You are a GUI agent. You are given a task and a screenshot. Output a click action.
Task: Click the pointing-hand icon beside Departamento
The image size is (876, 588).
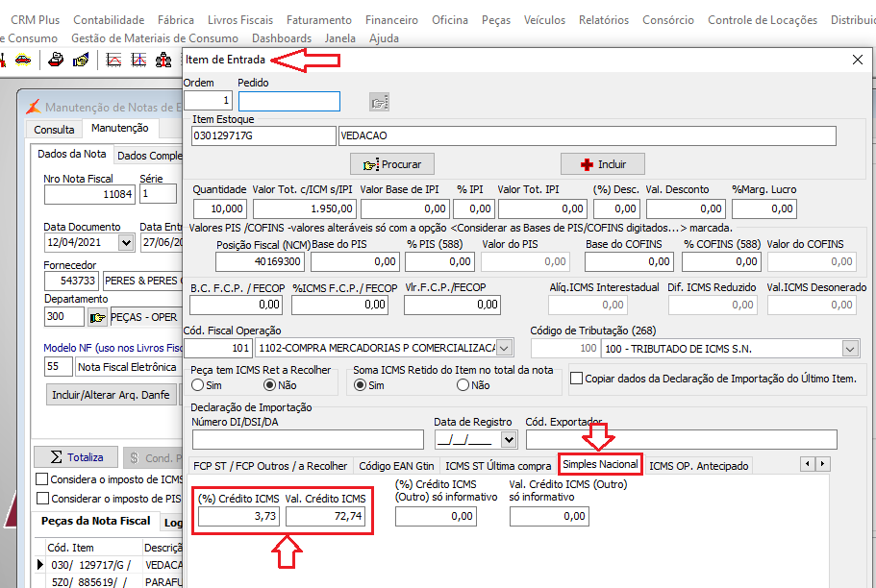point(97,317)
